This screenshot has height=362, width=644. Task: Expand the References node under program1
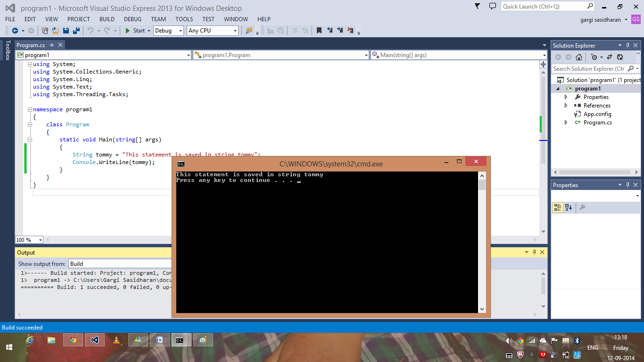coord(565,105)
